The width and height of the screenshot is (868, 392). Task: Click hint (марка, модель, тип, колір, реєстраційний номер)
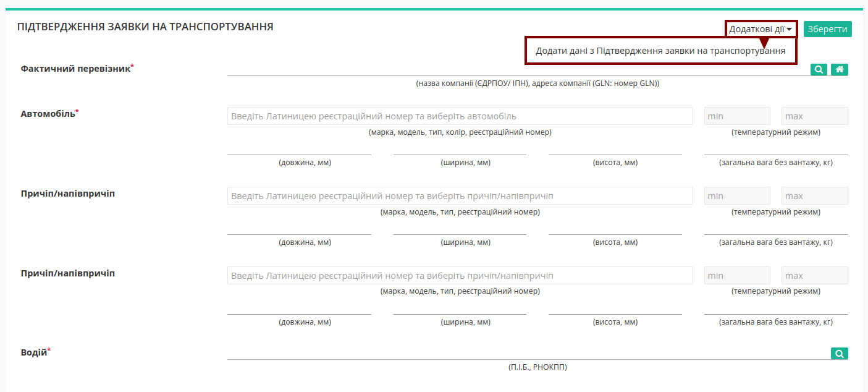(460, 132)
